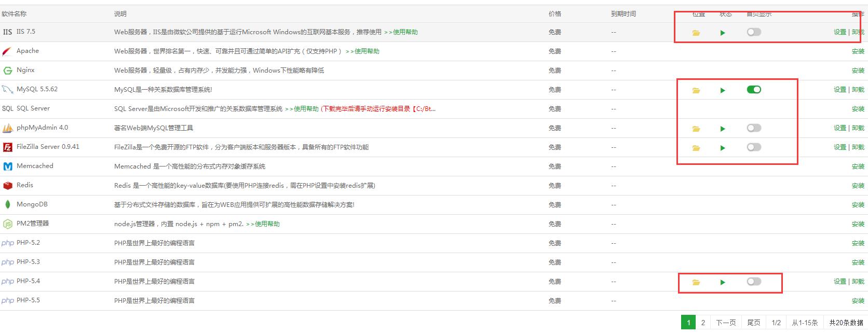
Task: Open FileZilla Server 设置 settings link
Action: click(840, 147)
